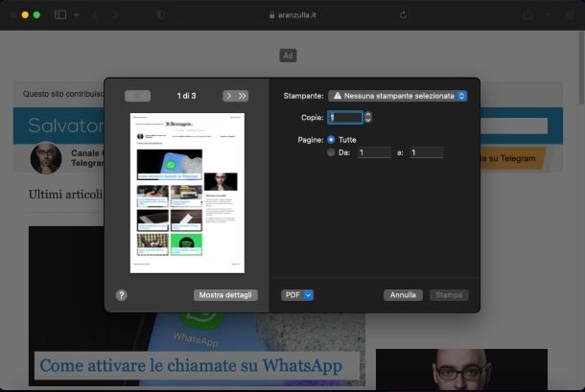Image resolution: width=585 pixels, height=392 pixels.
Task: Click the Salvatore site logo text
Action: point(65,126)
